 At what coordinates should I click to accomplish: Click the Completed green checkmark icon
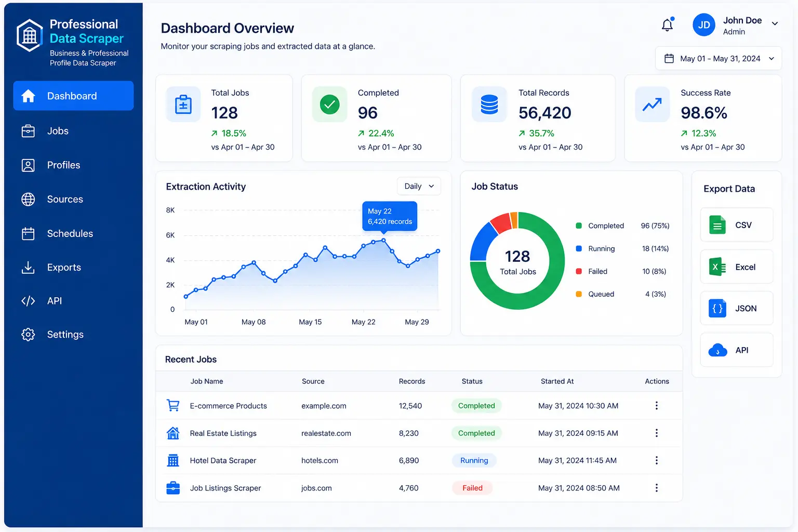point(329,104)
